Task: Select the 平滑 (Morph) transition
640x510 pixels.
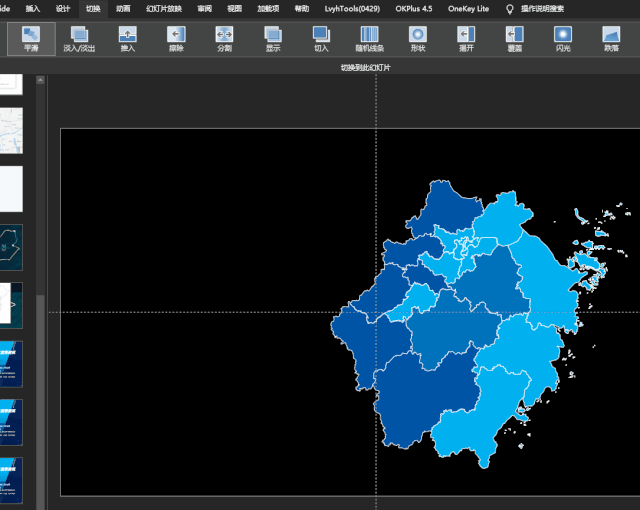Action: pos(31,39)
